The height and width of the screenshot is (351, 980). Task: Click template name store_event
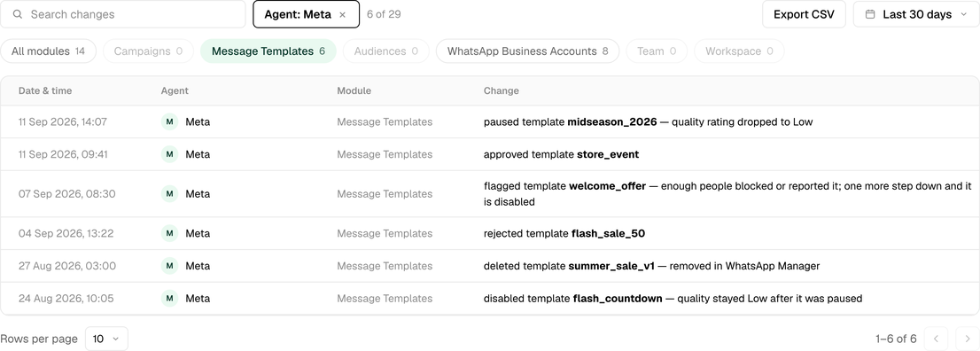click(608, 154)
